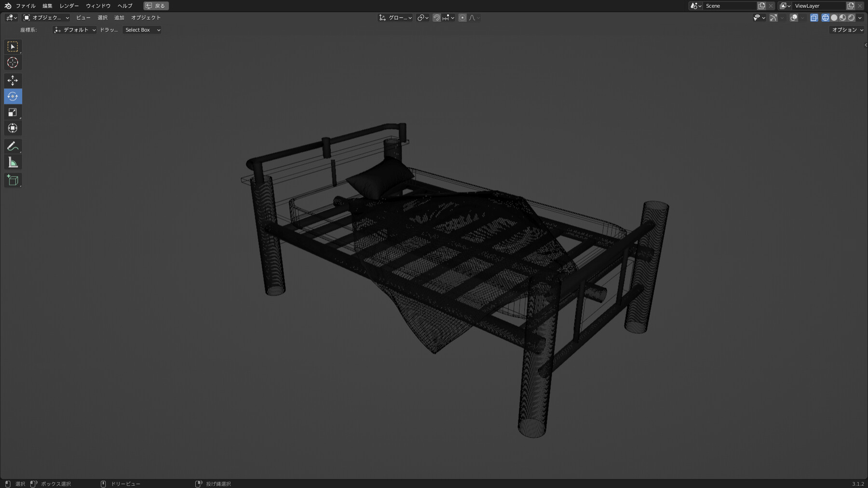The height and width of the screenshot is (488, 868).
Task: Open the Select Box mode dropdown
Action: click(x=142, y=29)
